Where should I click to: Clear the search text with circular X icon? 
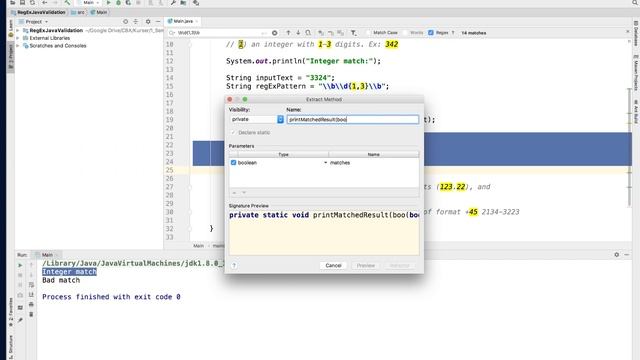pos(275,33)
